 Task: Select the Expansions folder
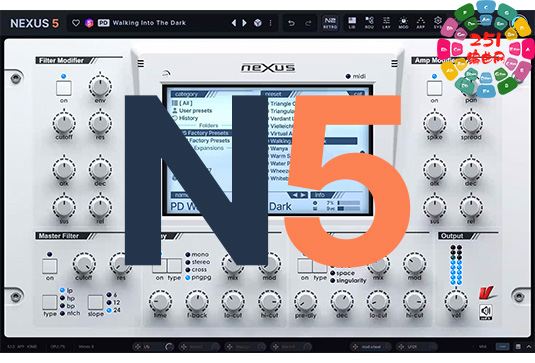tap(209, 148)
